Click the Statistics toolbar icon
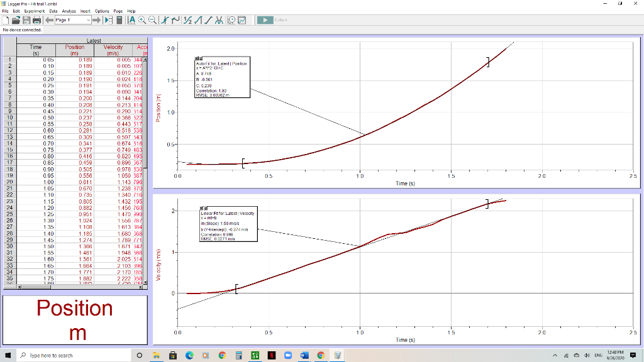This screenshot has width=644, height=362. tap(187, 20)
